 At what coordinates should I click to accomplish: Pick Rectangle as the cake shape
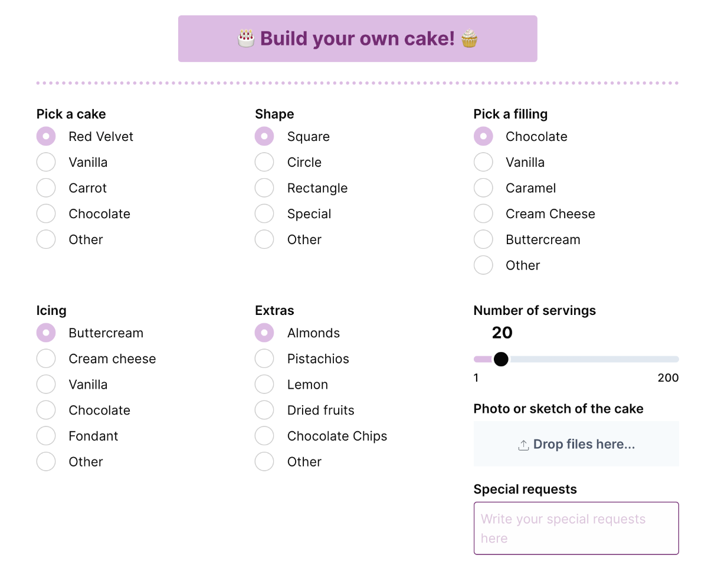(264, 188)
